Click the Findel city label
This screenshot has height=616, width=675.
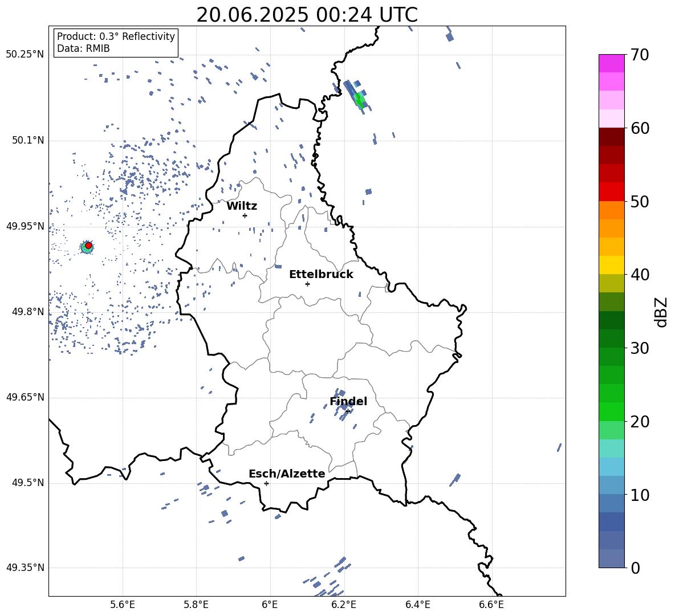[x=348, y=401]
